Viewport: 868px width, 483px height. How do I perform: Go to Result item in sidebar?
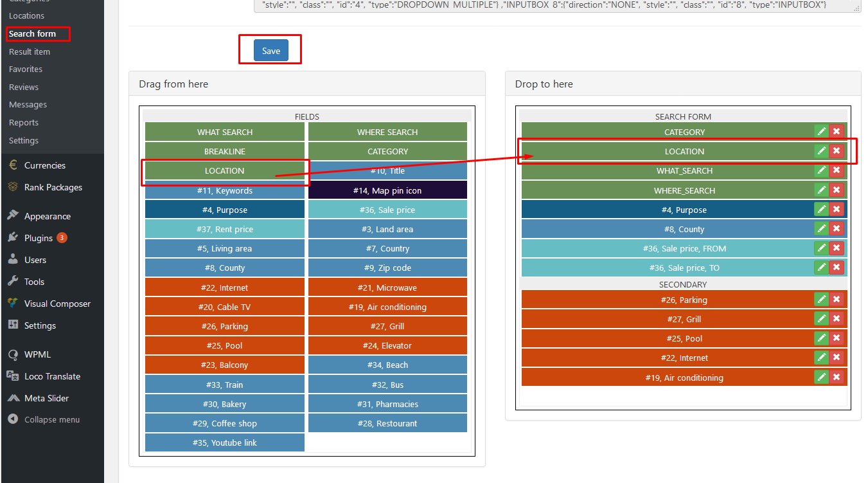click(x=30, y=51)
